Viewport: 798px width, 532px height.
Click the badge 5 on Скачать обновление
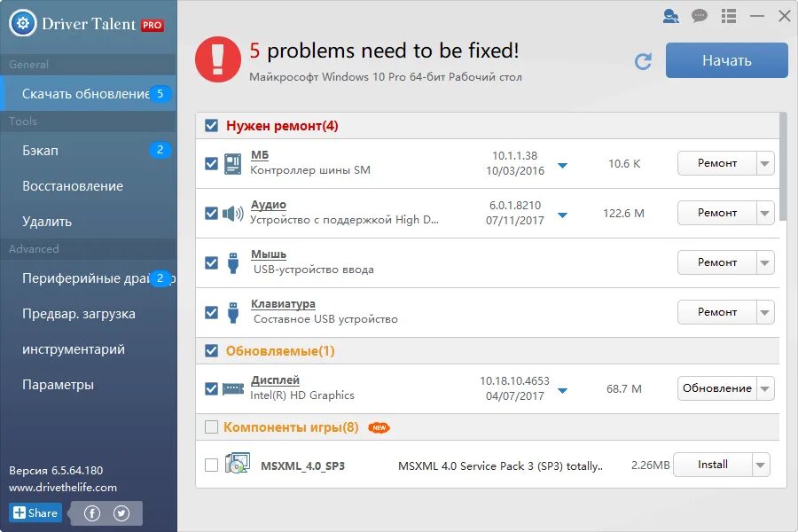(x=160, y=94)
